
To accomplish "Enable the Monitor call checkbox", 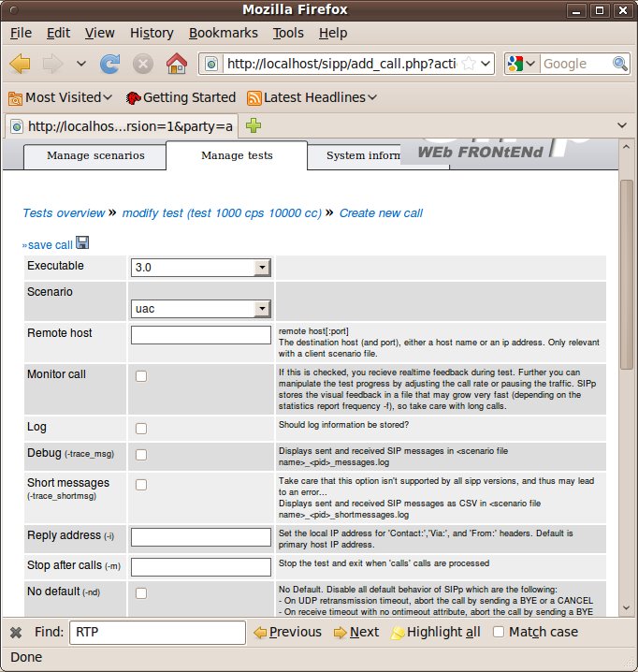I will pos(141,376).
